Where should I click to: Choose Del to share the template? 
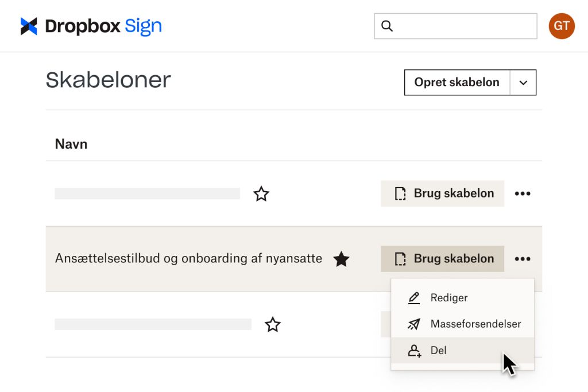point(439,350)
